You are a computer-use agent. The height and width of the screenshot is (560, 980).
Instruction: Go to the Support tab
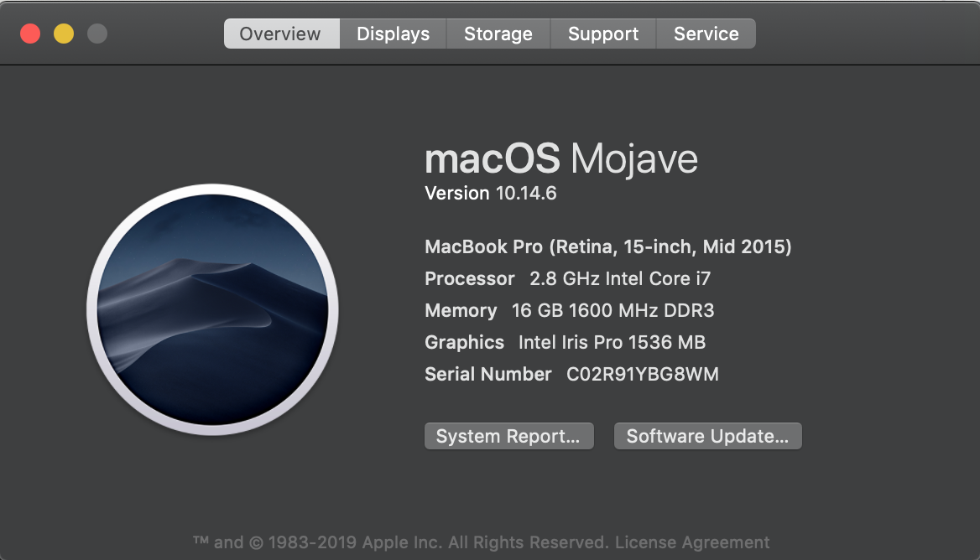(603, 34)
